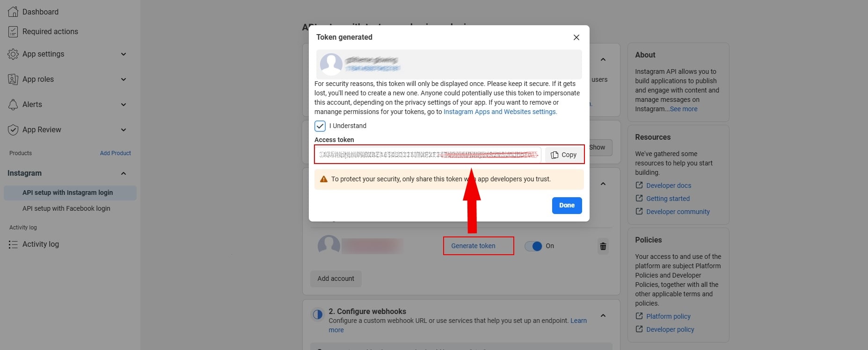The height and width of the screenshot is (350, 868).
Task: Click external link icon for Developer docs
Action: 639,185
